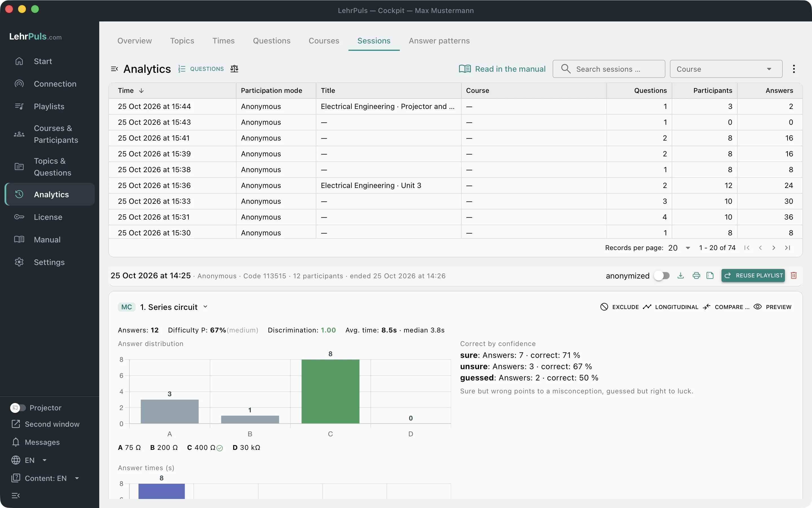
Task: Jump to last page of records
Action: (787, 248)
